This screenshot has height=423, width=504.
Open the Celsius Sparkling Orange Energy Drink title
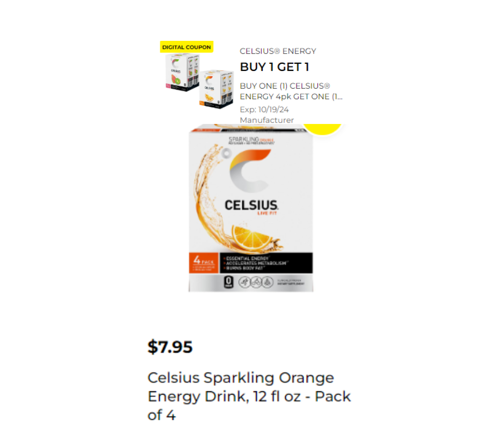tap(249, 396)
